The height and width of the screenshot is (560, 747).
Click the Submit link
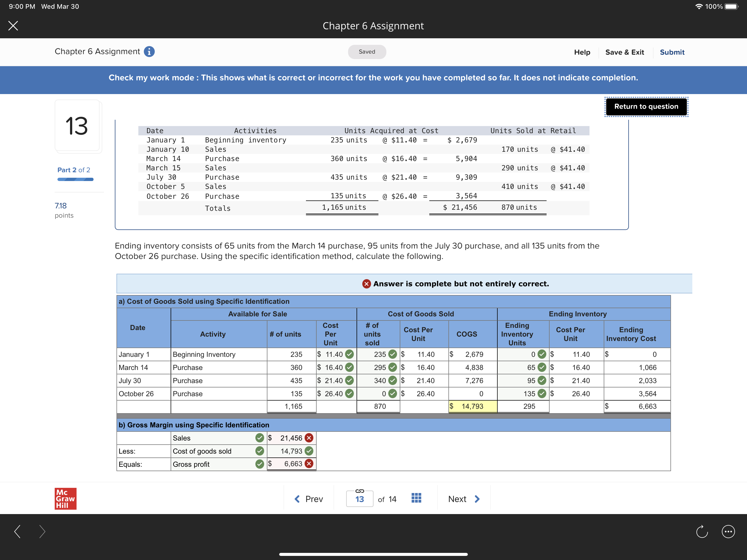coord(672,52)
